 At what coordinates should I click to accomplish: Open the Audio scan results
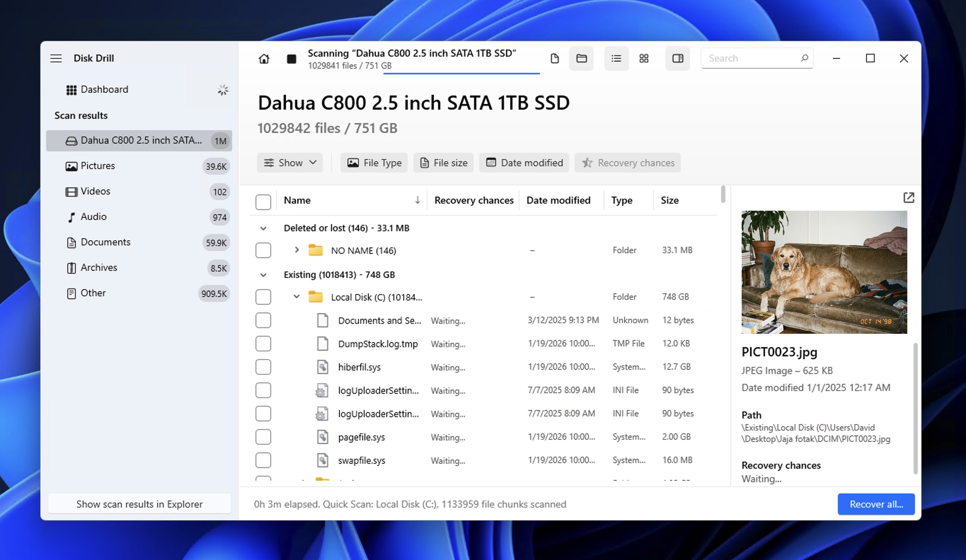click(x=93, y=216)
